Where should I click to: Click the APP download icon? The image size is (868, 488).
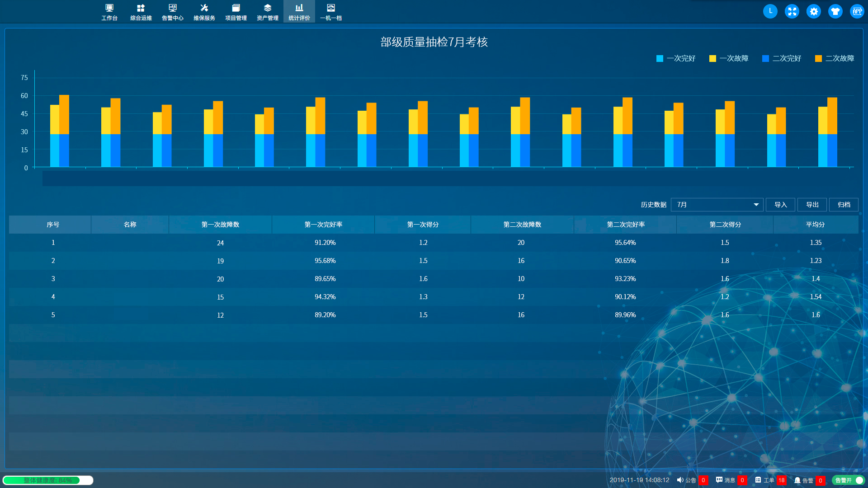tap(857, 11)
